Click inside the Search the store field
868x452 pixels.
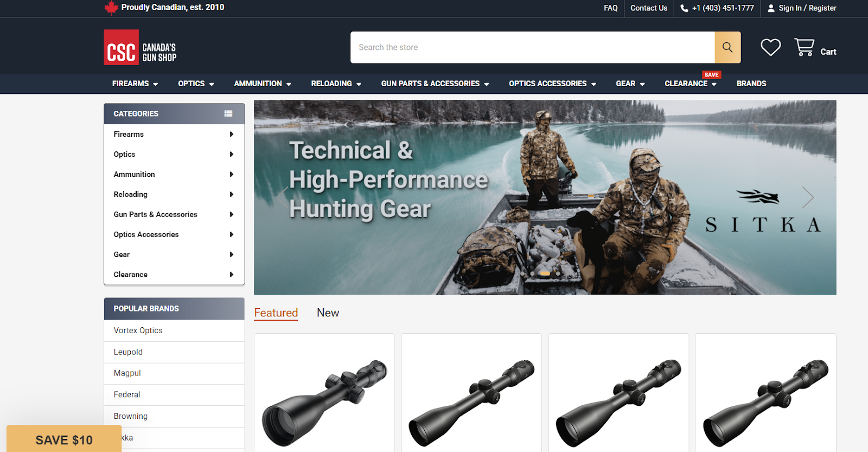click(532, 47)
